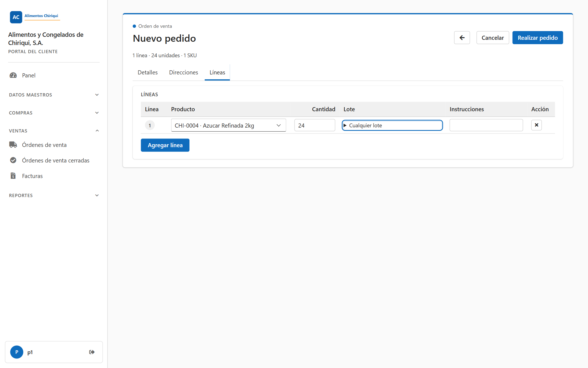Select the Líneas tab
The image size is (588, 368).
coord(217,73)
